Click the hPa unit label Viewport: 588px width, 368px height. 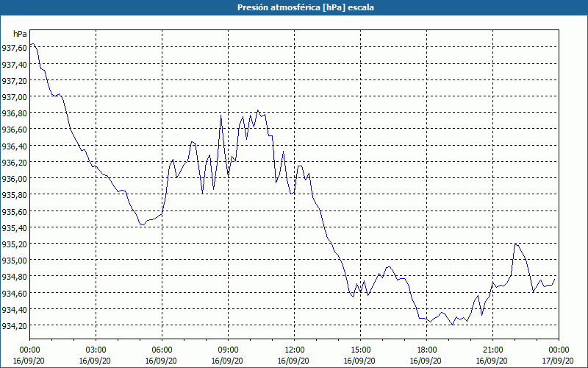point(20,34)
